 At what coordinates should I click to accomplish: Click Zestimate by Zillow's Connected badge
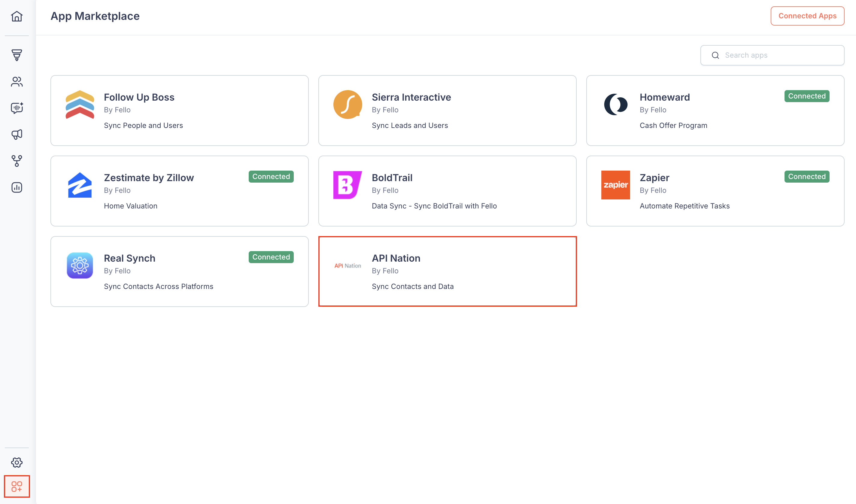pos(271,177)
